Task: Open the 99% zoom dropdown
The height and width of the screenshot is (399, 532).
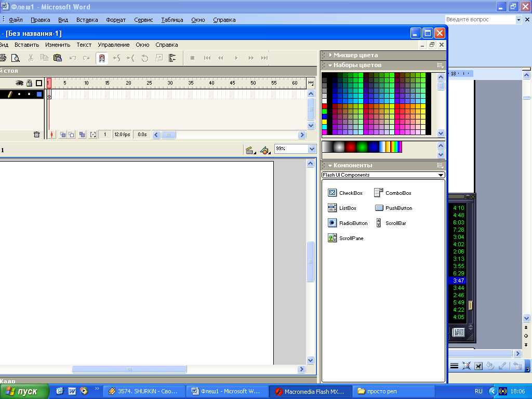Action: (x=312, y=149)
